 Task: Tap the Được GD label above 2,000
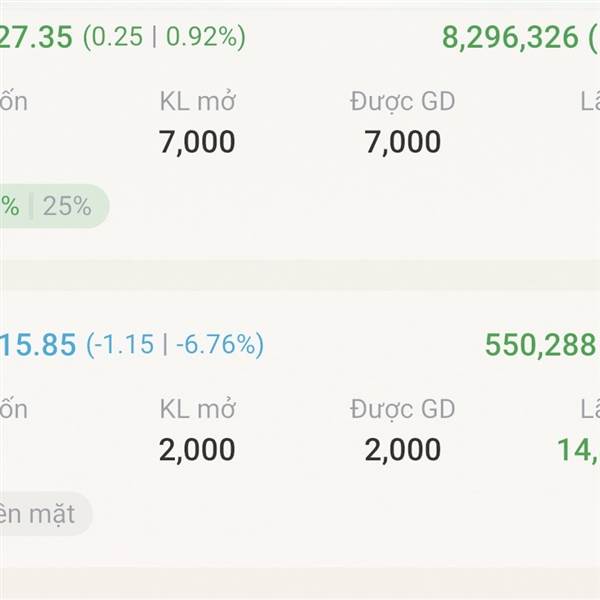pyautogui.click(x=402, y=409)
